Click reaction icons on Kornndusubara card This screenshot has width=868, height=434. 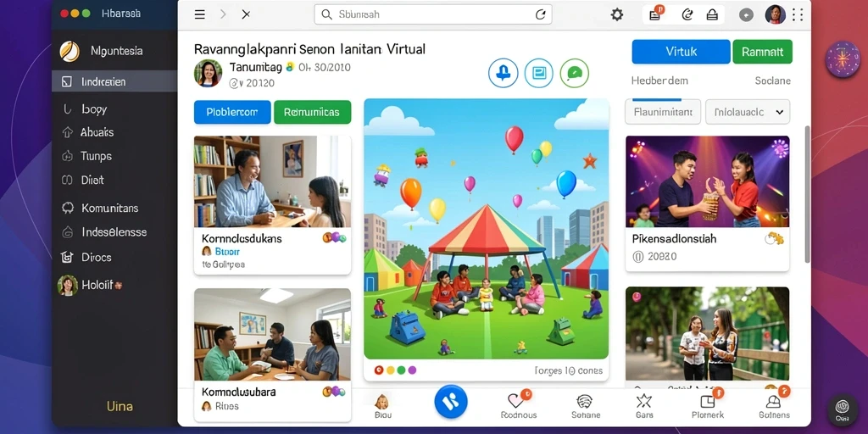[x=334, y=392]
